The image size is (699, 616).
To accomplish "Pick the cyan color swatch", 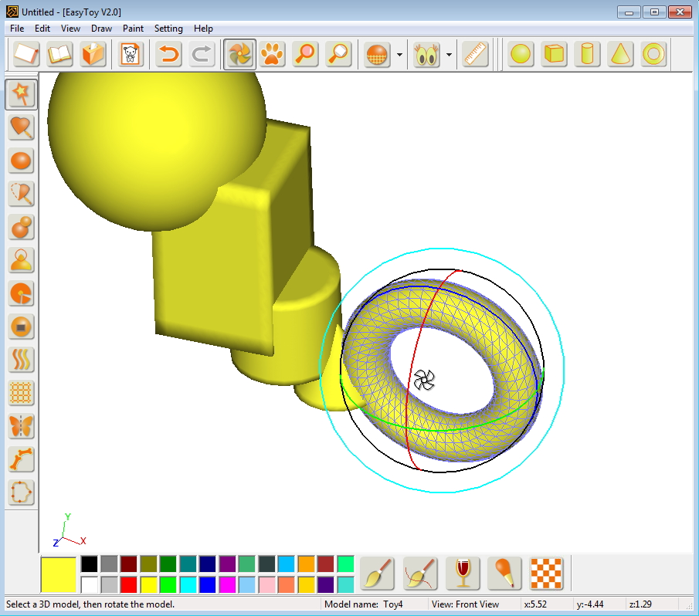I will point(188,585).
